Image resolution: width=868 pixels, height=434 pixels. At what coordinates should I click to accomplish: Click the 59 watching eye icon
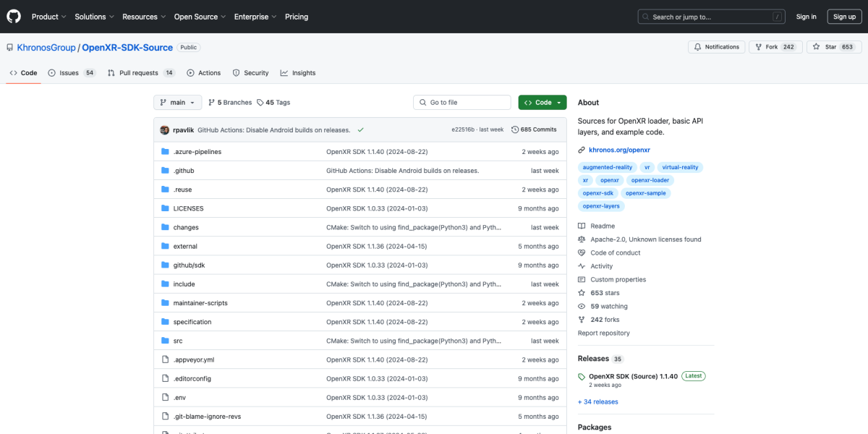click(x=581, y=306)
